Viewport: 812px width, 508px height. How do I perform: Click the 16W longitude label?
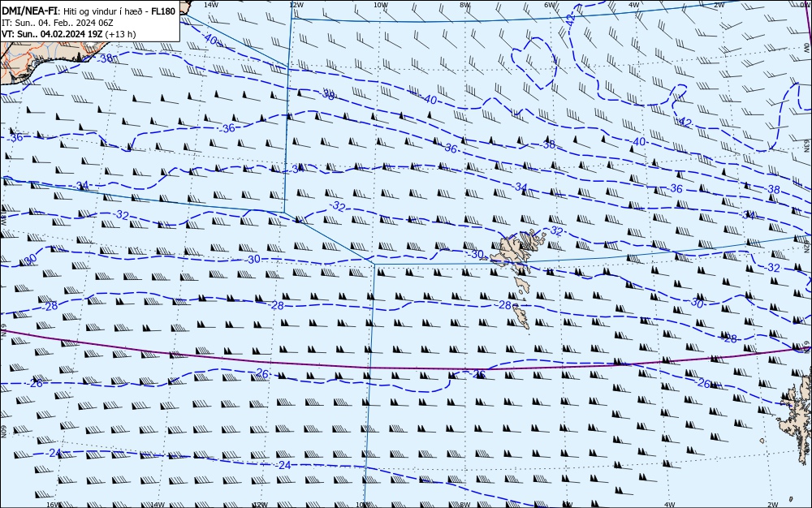pos(54,505)
